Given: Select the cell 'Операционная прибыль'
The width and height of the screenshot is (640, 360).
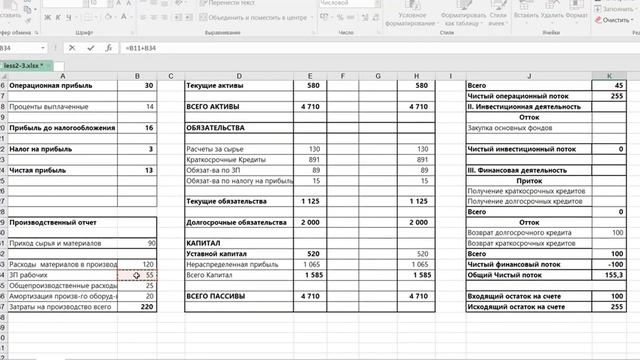Looking at the screenshot, I should tap(62, 85).
